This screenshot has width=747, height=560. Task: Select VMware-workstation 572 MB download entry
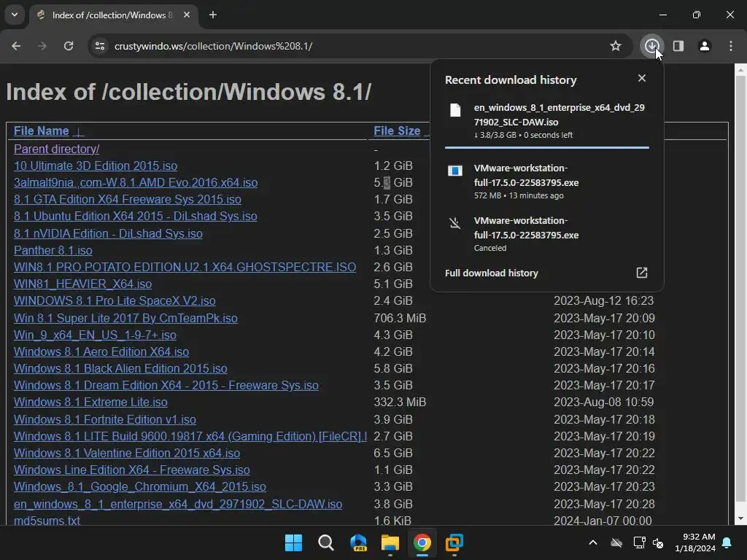(547, 182)
